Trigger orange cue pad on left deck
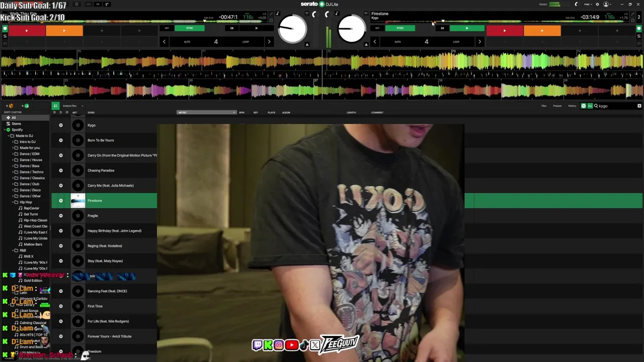The width and height of the screenshot is (644, 362). click(x=64, y=31)
